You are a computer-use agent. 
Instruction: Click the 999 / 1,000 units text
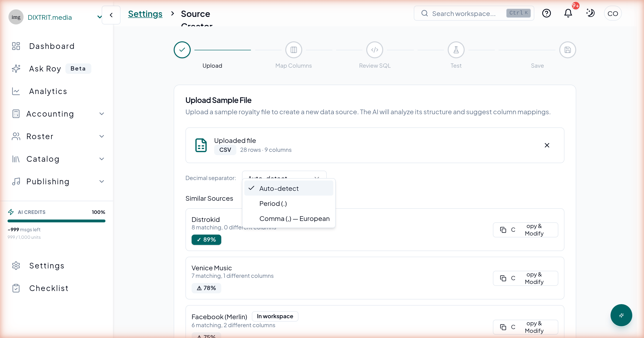click(x=24, y=237)
